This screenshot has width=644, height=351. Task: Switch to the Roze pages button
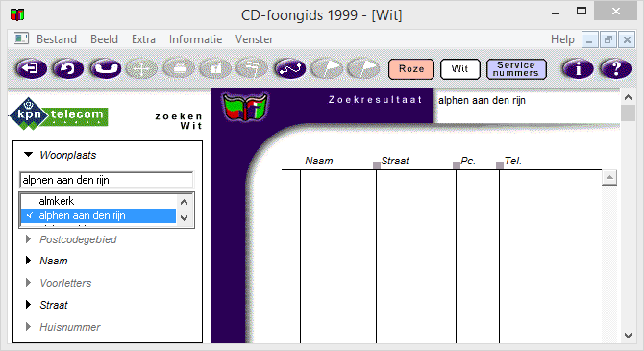tap(411, 68)
